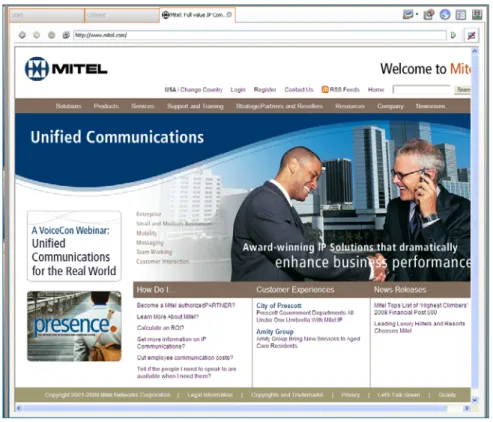
Task: Click the Enterprise link in the banner
Action: [149, 214]
